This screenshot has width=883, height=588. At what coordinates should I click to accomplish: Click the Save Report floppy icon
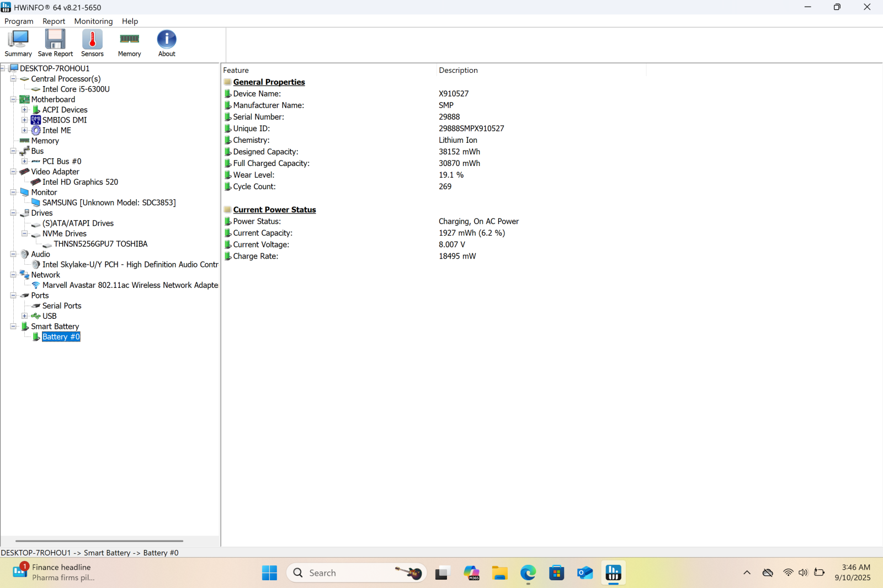55,43
